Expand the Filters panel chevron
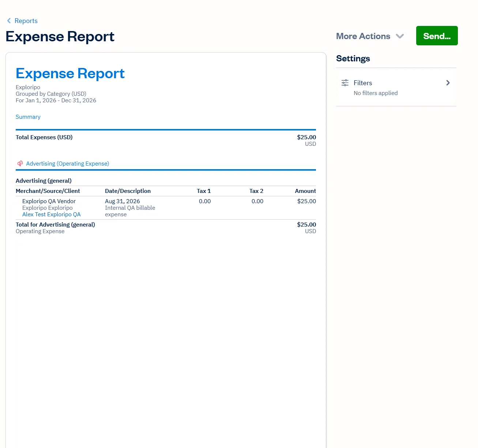The image size is (478, 448). coord(448,83)
